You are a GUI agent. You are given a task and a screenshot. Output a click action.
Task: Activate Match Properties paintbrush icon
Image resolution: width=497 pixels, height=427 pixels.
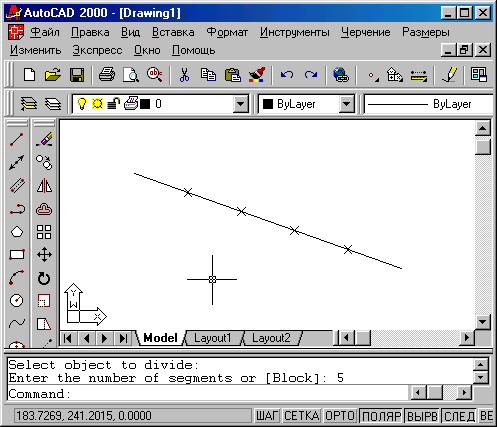[x=257, y=75]
